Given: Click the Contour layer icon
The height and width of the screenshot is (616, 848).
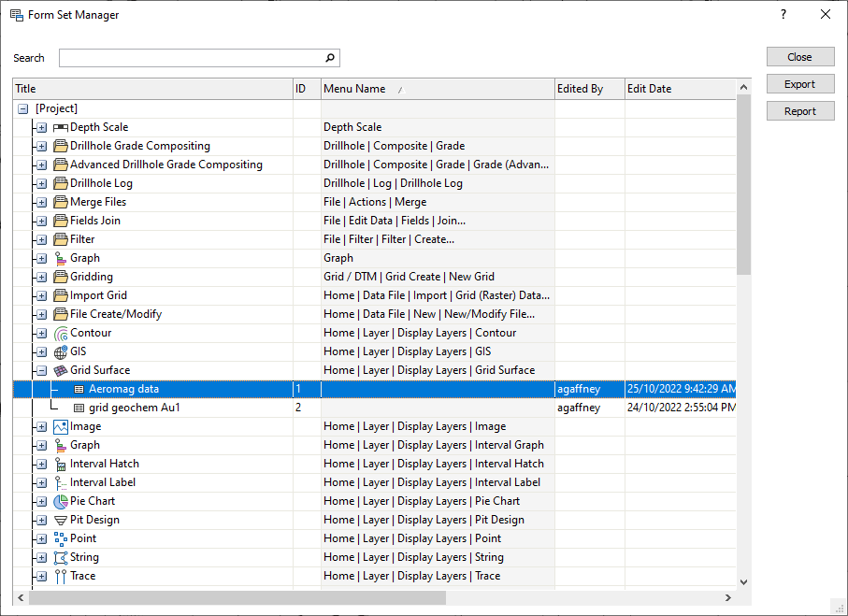Looking at the screenshot, I should 61,333.
